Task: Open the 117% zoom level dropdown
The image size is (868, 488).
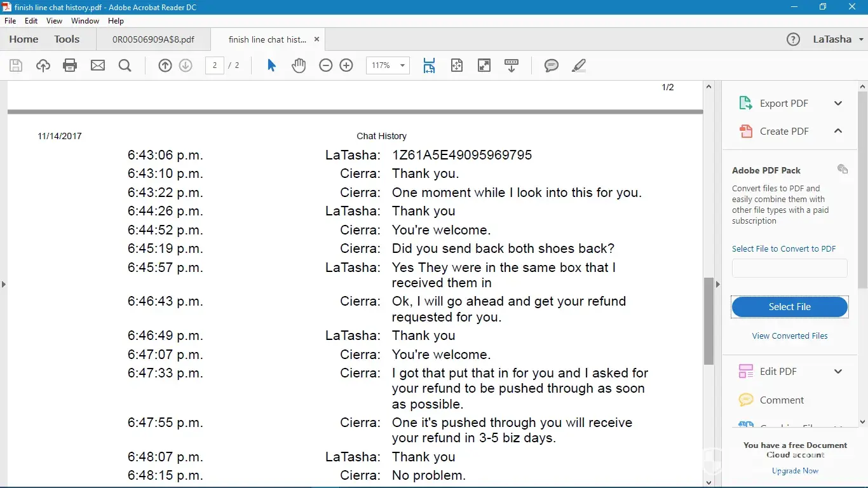Action: pyautogui.click(x=402, y=65)
